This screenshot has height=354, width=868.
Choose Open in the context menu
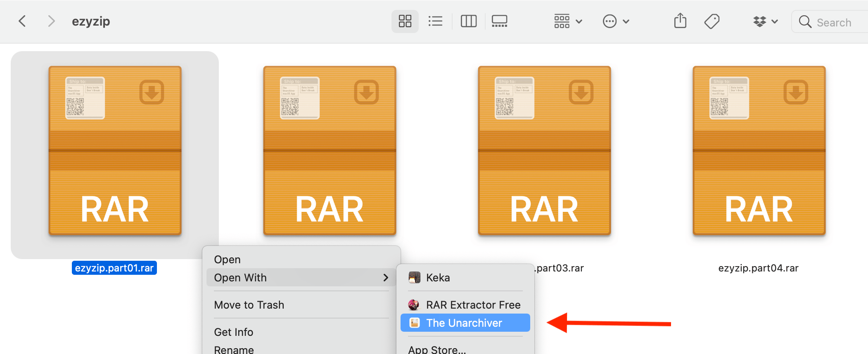(x=301, y=260)
